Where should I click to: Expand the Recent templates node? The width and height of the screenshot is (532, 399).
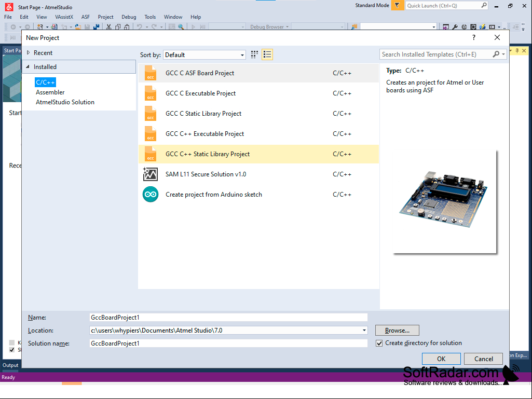click(29, 52)
